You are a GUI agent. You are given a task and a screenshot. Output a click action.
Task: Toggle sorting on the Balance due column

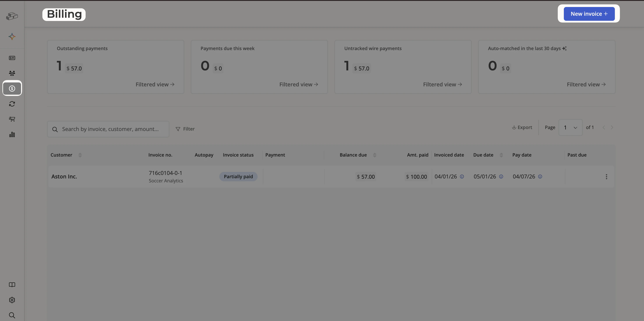[x=375, y=155]
